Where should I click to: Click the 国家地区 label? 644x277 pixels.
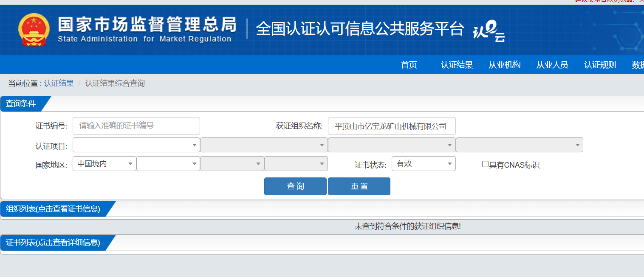(51, 165)
